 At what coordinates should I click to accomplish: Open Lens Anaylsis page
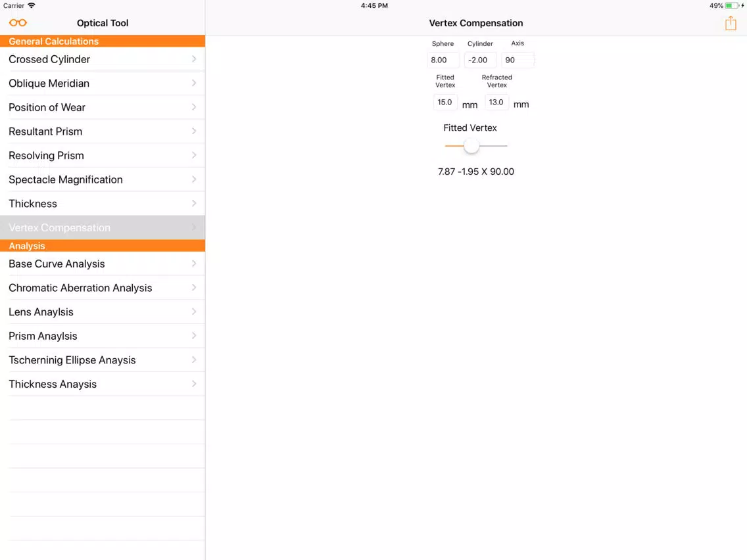pos(103,312)
